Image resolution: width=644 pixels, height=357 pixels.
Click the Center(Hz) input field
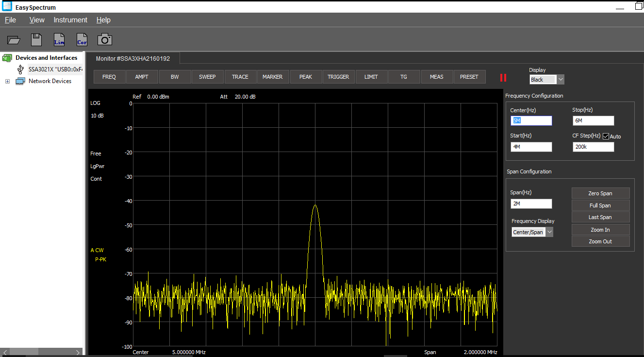click(531, 120)
